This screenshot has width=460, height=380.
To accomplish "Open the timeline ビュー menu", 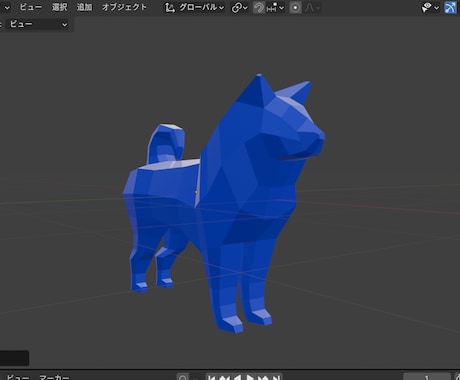I will [x=17, y=377].
